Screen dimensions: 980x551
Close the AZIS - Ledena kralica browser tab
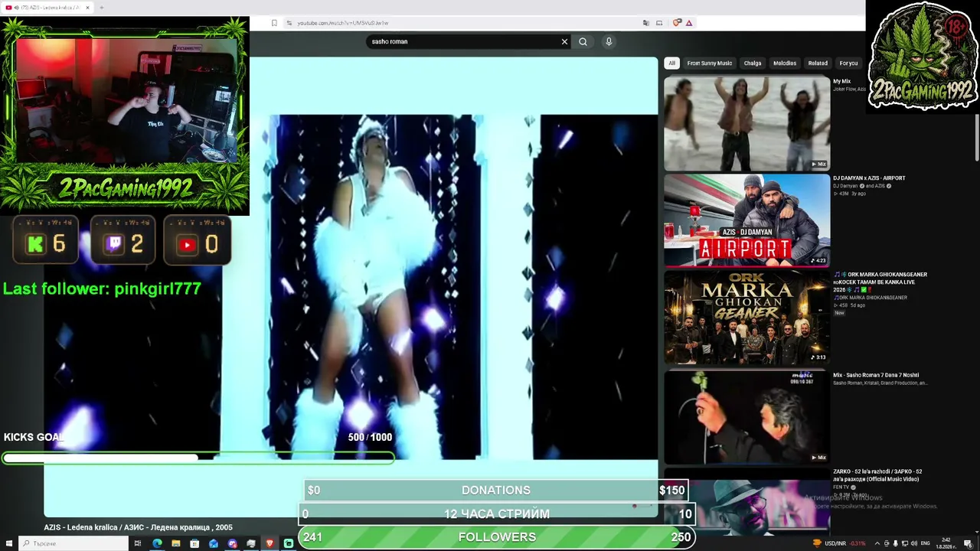(87, 8)
